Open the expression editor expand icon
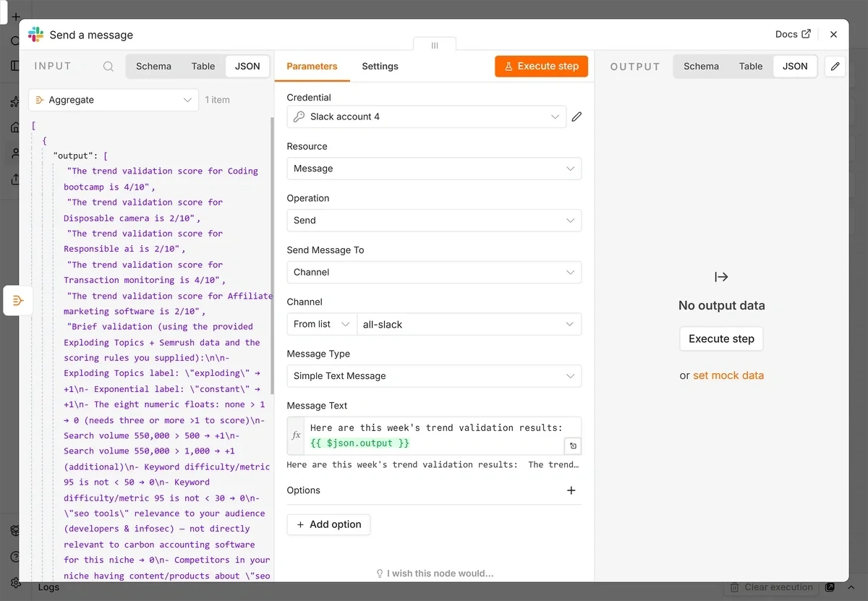The image size is (868, 601). (573, 446)
